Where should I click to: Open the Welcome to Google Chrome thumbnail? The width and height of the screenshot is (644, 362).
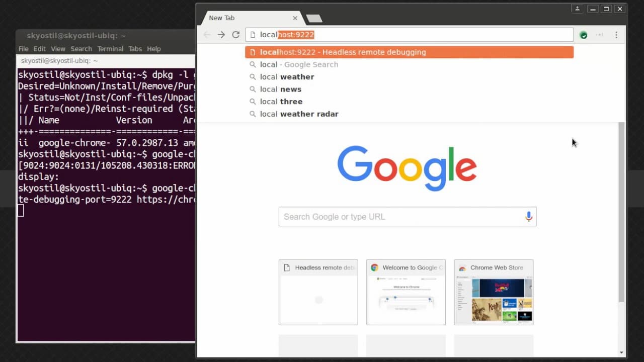406,292
